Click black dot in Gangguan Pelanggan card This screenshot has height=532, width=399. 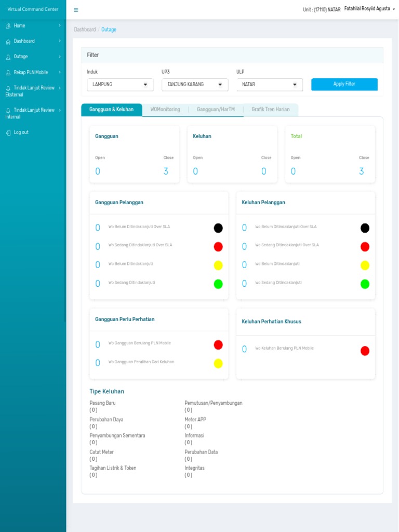click(x=218, y=228)
